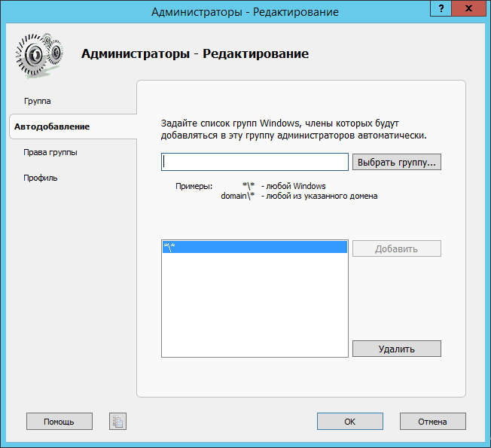Click the Добавить button
This screenshot has height=448, width=491.
[x=396, y=248]
